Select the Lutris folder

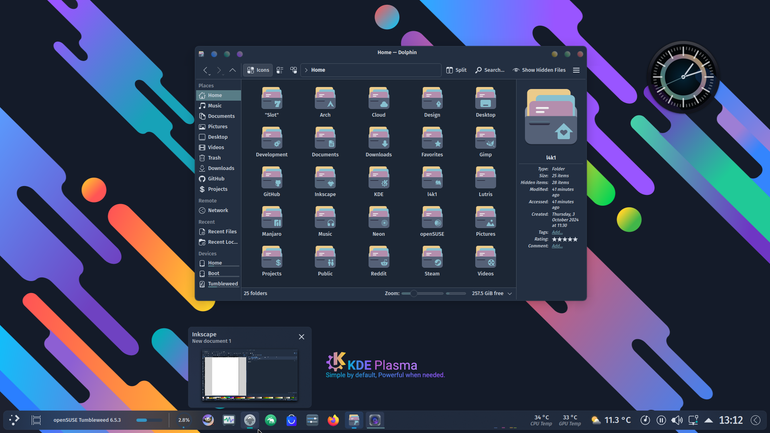(485, 182)
